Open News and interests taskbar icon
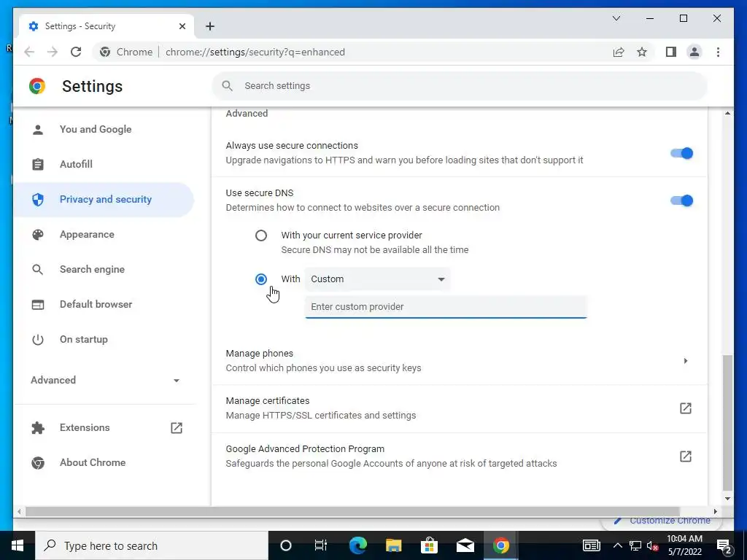The height and width of the screenshot is (560, 747). 591,545
